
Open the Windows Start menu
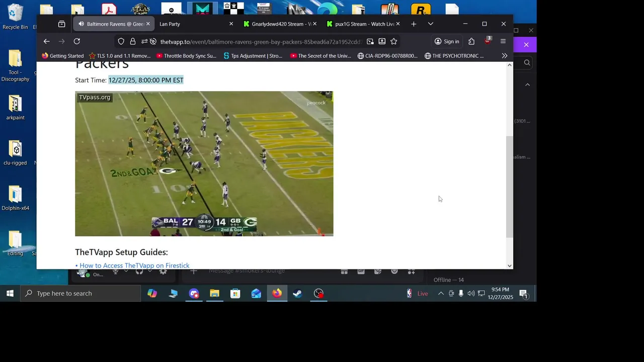(x=10, y=294)
